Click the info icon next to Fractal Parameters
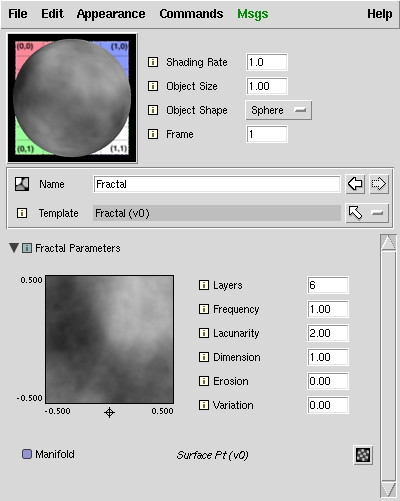The width and height of the screenshot is (400, 501). (x=27, y=248)
